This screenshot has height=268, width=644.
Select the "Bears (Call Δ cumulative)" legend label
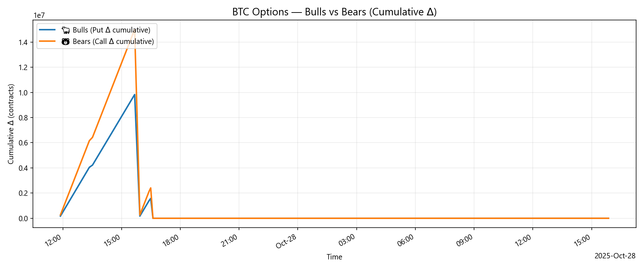tap(113, 41)
